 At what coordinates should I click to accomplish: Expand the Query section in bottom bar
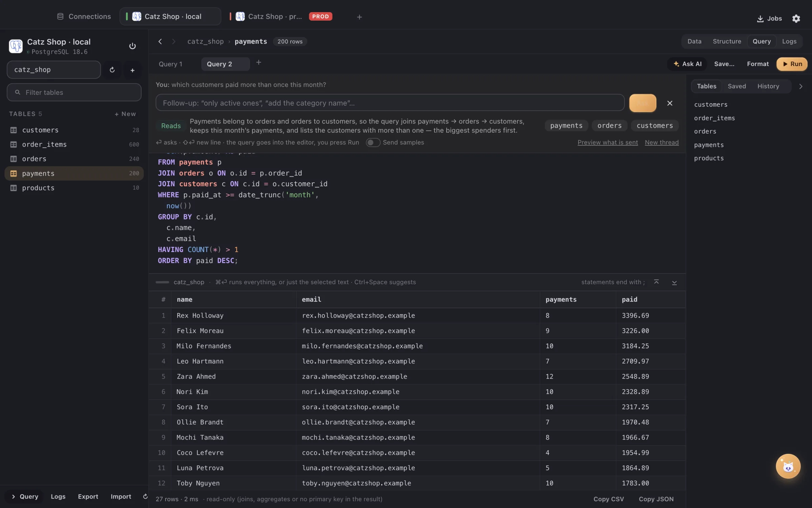pos(25,496)
